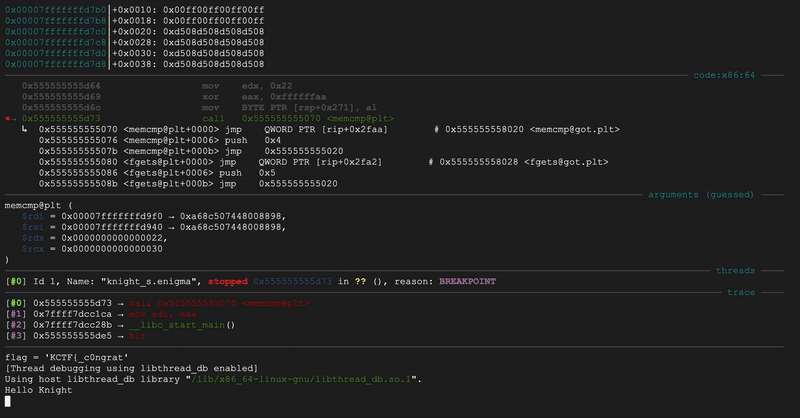The width and height of the screenshot is (800, 418).
Task: Click the flag = 'KCTF{_c0ngrat' output line
Action: click(x=68, y=357)
